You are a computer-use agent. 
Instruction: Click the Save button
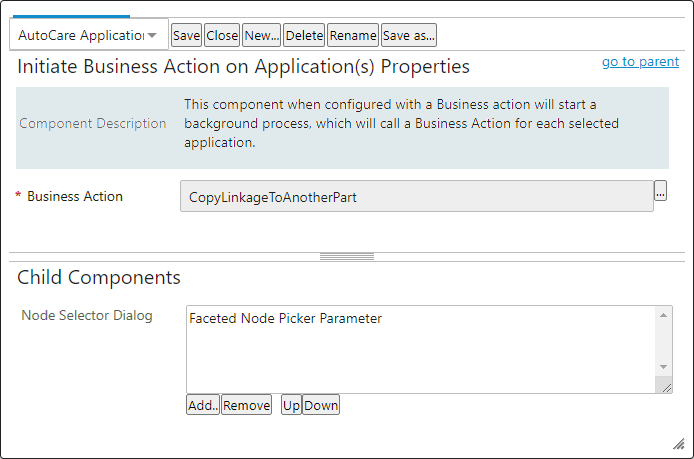point(186,35)
